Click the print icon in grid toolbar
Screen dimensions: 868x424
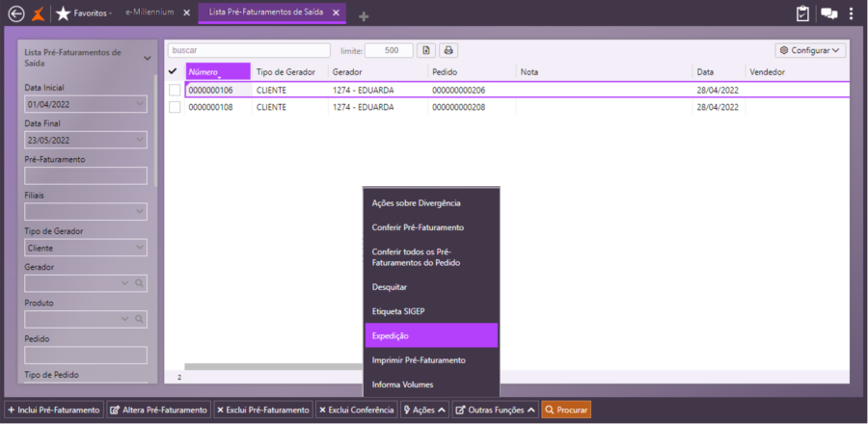pos(448,50)
